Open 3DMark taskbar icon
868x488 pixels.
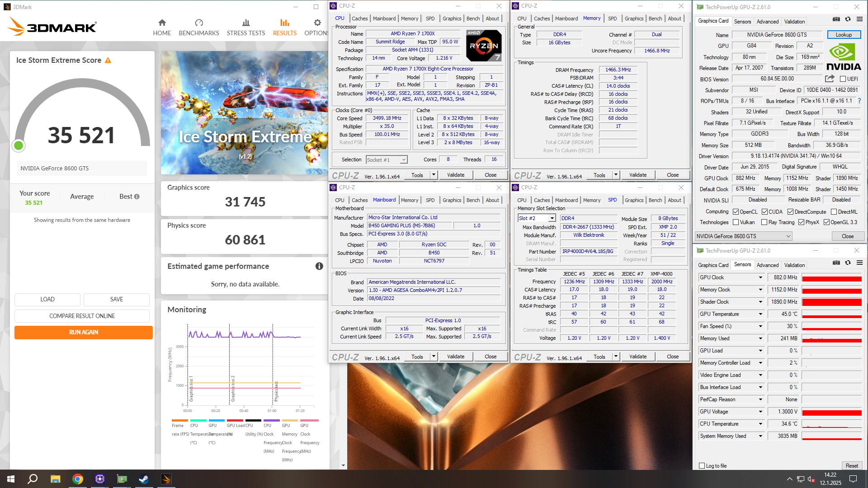point(166,479)
